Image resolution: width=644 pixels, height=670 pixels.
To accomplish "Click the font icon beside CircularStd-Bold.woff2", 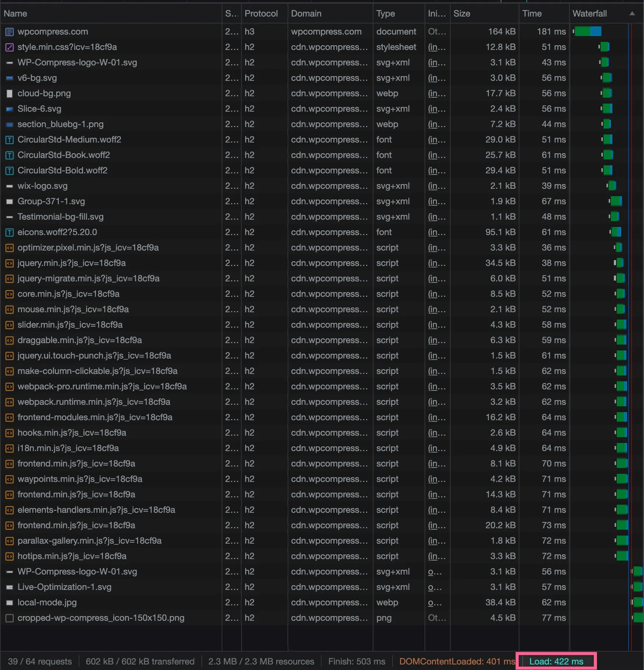I will (x=10, y=171).
